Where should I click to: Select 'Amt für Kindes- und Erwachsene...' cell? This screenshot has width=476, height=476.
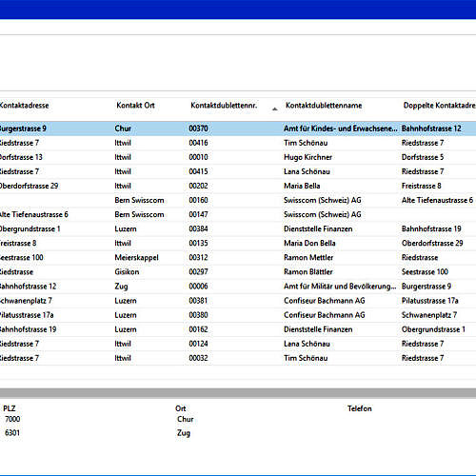tap(340, 129)
